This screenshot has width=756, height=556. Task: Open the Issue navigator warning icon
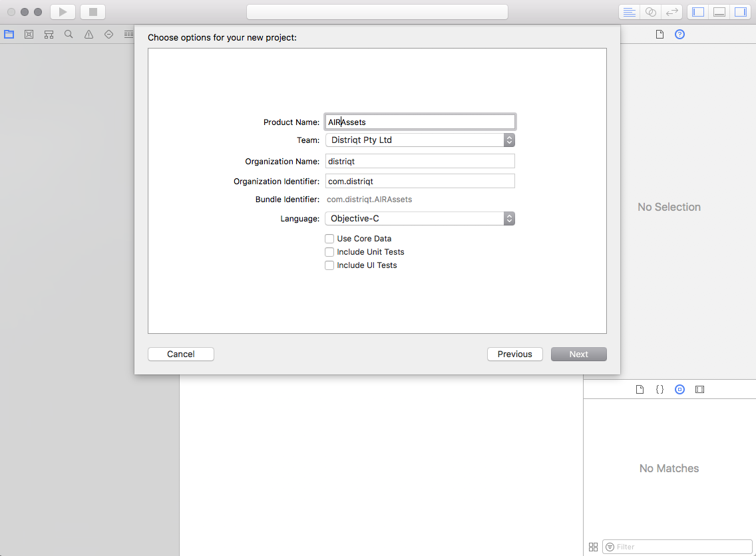click(x=89, y=34)
